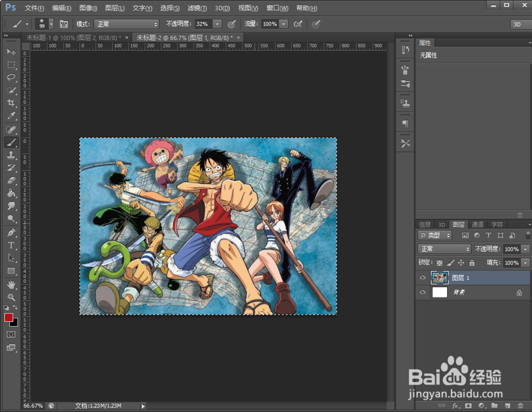
Task: Toggle lock image pixels brush icon
Action: (451, 263)
